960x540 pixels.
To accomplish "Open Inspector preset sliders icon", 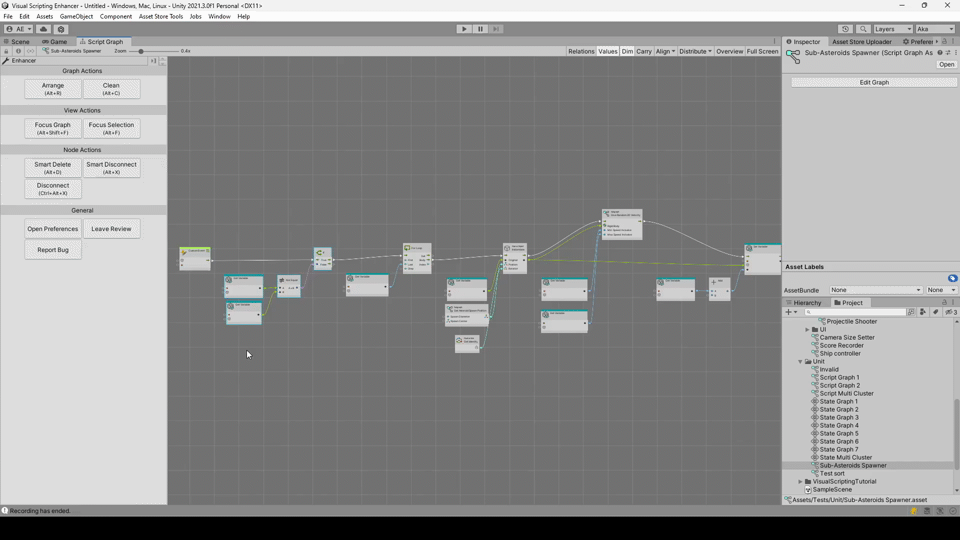I will tap(948, 53).
